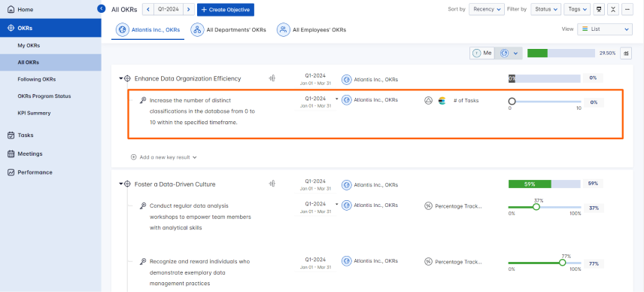Click the triangle-in-circle icon beside # of Tasks
644x292 pixels.
click(428, 100)
